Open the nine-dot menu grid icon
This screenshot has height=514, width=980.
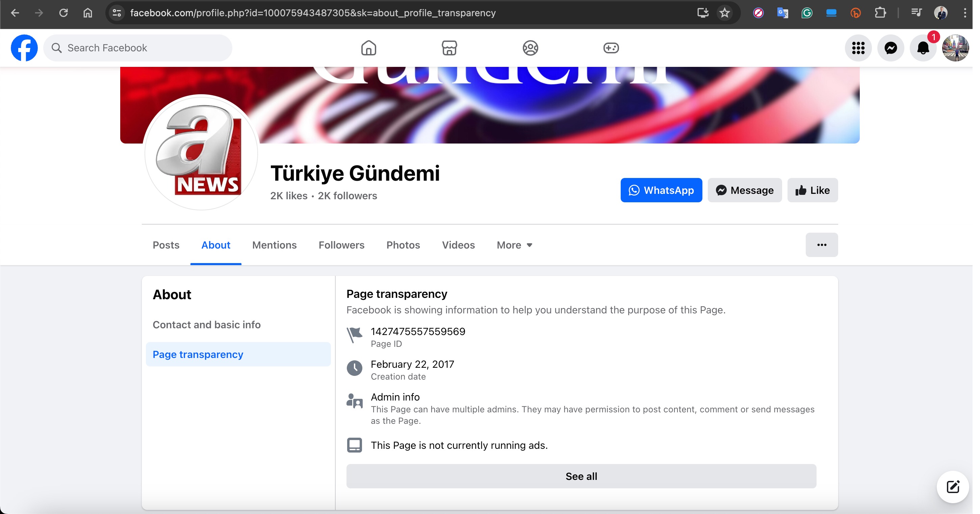[858, 48]
